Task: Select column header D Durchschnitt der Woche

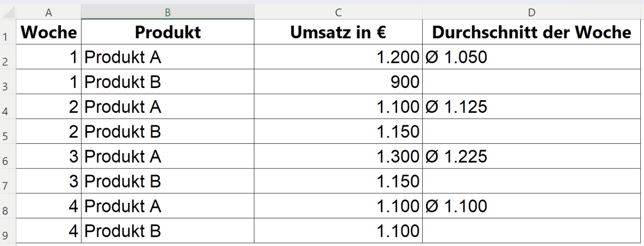Action: tap(532, 11)
